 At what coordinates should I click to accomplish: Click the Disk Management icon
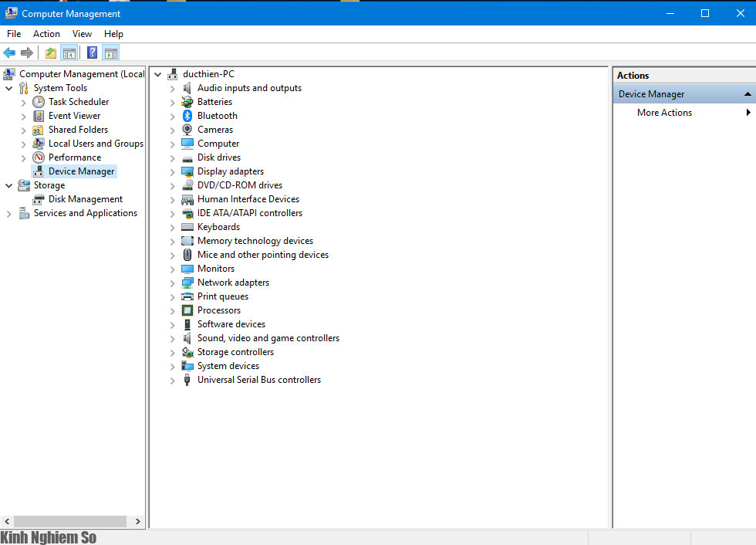tap(39, 199)
